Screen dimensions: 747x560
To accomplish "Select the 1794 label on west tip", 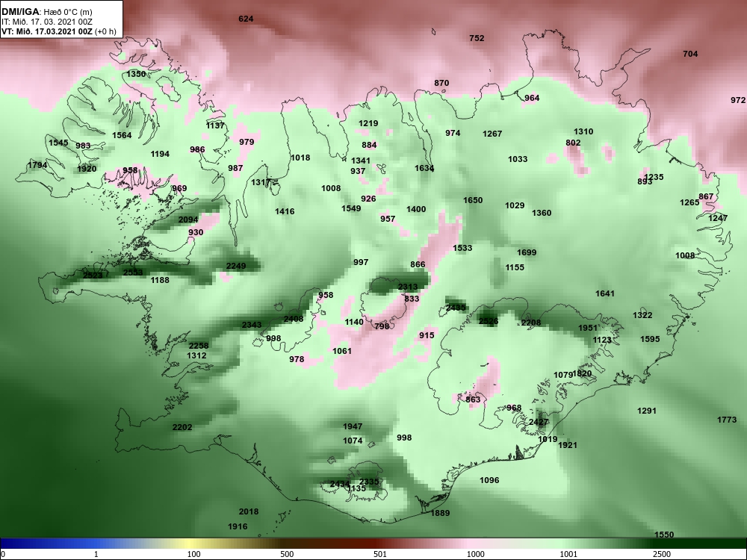I will [x=37, y=165].
